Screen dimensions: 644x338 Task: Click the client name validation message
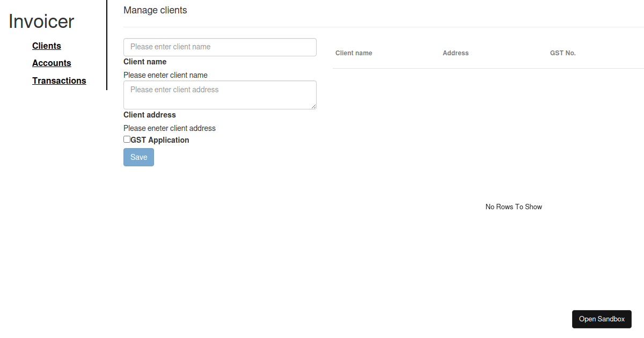[165, 75]
